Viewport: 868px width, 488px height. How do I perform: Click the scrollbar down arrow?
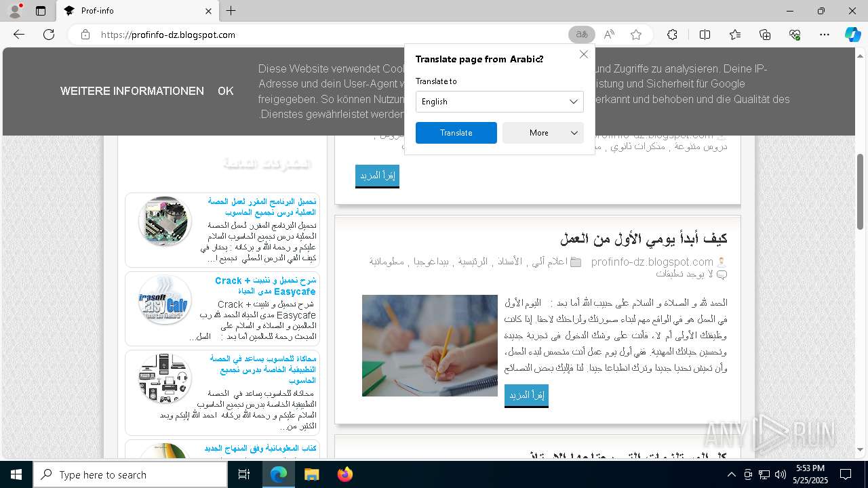pyautogui.click(x=861, y=449)
